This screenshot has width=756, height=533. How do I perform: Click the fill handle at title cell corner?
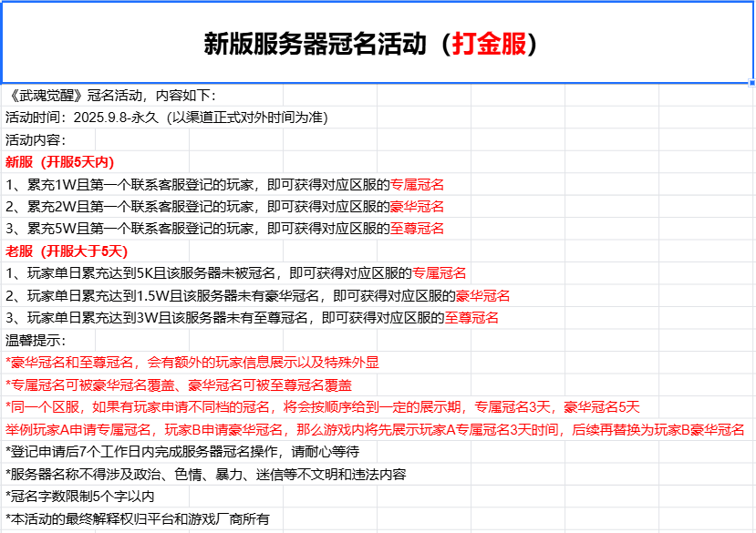click(751, 83)
